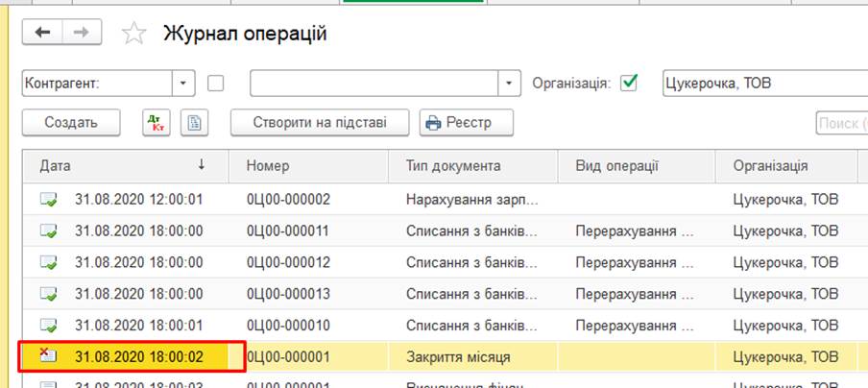Viewport: 868px width, 388px height.
Task: Open the Дт/Кт postings icon
Action: coord(155,123)
